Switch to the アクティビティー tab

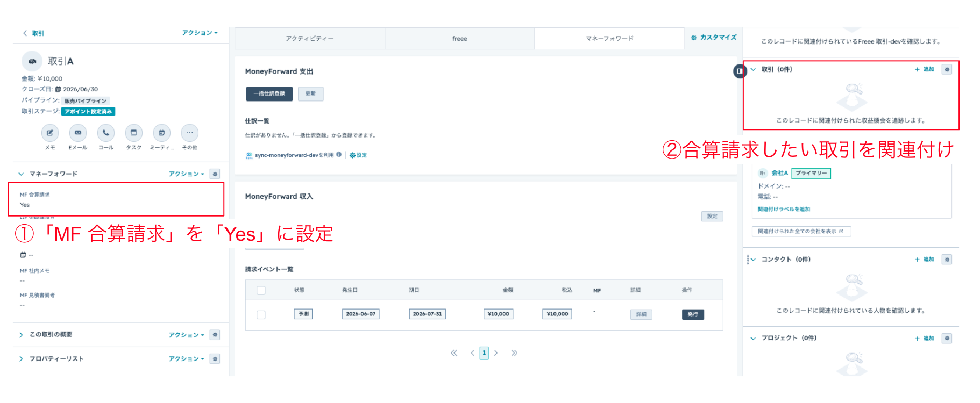click(310, 39)
